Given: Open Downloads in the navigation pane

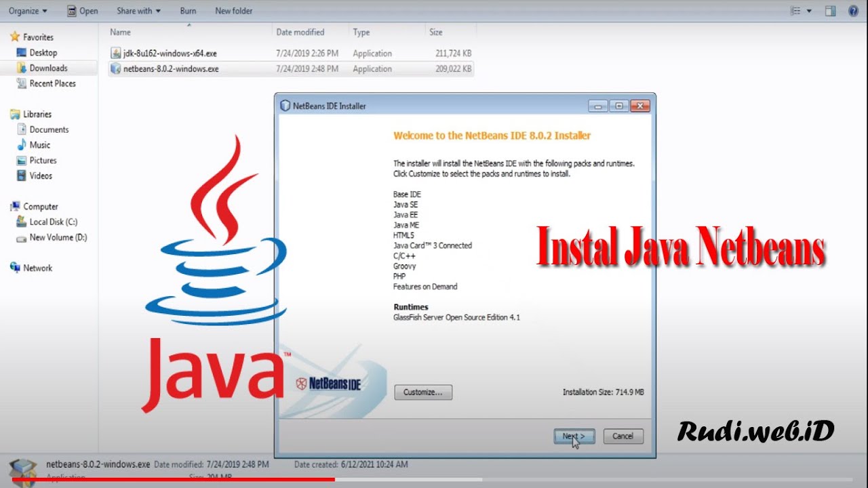Looking at the screenshot, I should click(48, 68).
